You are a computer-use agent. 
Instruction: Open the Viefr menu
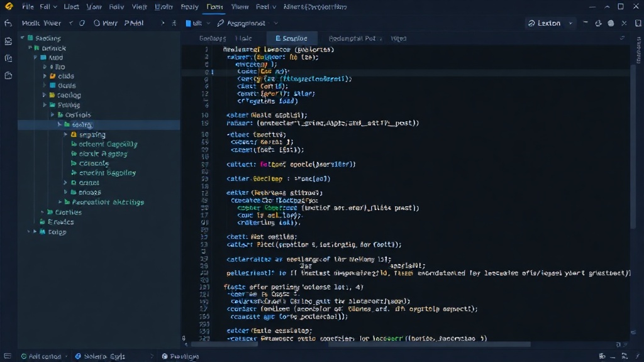point(139,6)
